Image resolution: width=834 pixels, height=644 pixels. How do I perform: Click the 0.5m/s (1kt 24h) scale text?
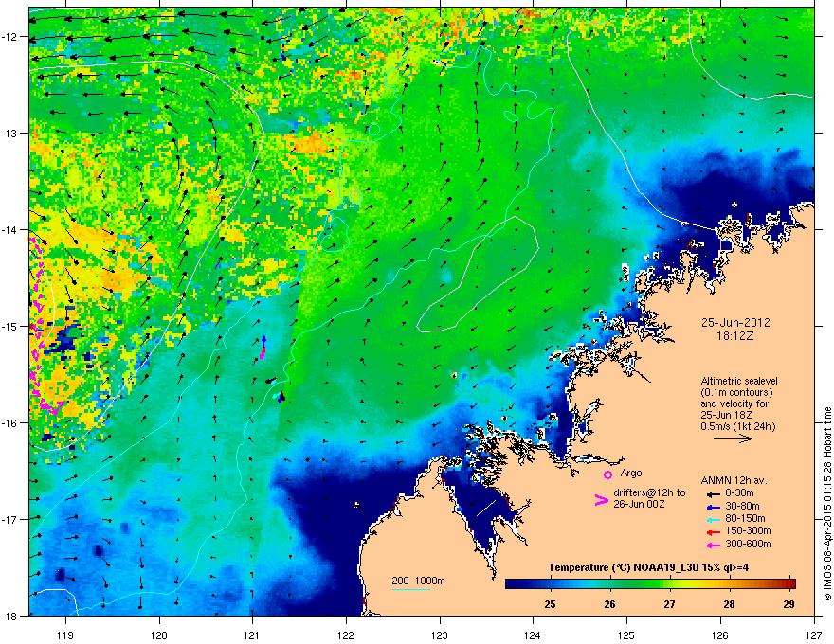[737, 426]
